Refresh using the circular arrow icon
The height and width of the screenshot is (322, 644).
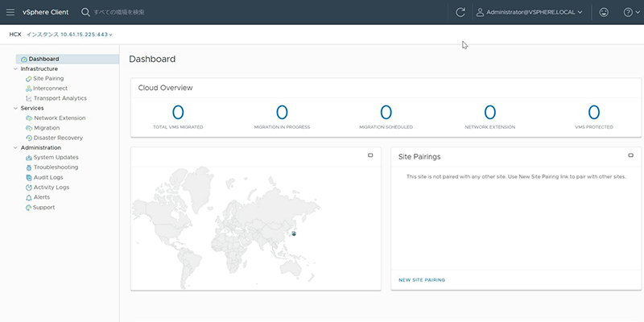[x=460, y=12]
